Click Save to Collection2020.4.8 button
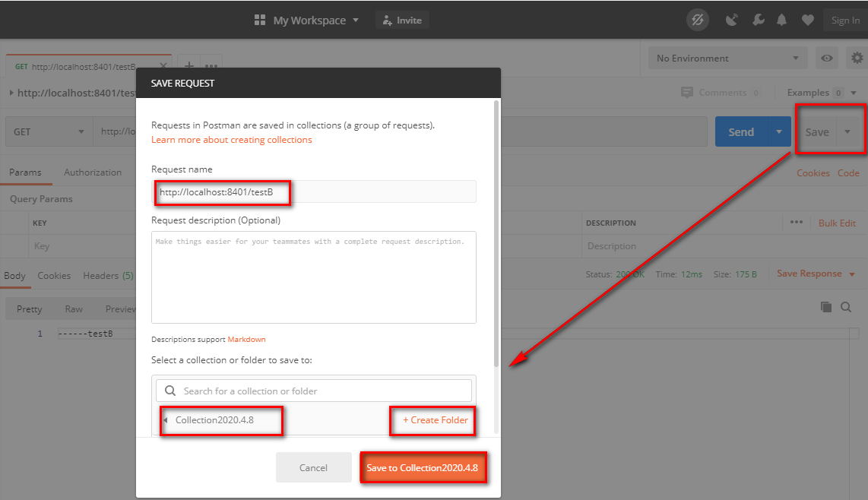This screenshot has width=868, height=500. (x=423, y=468)
